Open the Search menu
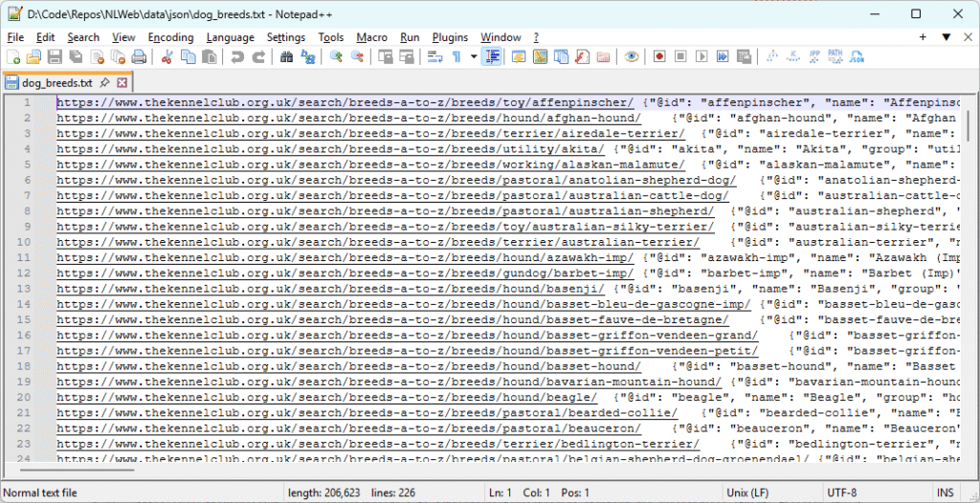980x503 pixels. click(83, 37)
